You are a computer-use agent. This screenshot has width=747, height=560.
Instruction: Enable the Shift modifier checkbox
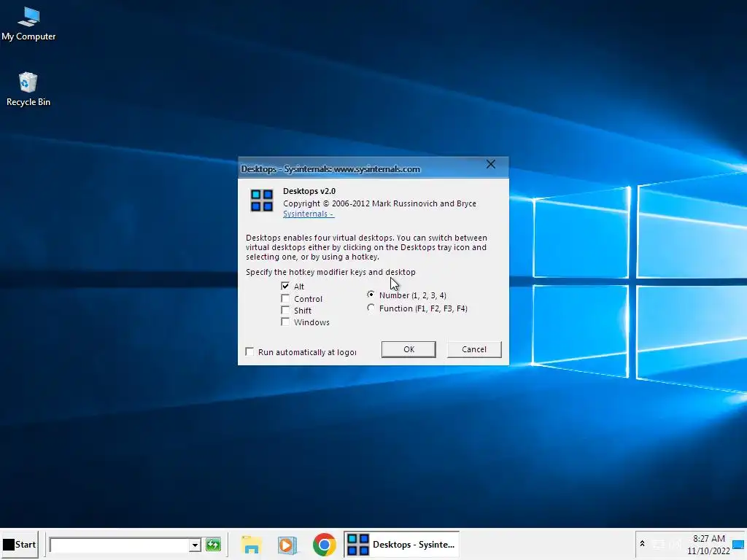[x=285, y=311]
